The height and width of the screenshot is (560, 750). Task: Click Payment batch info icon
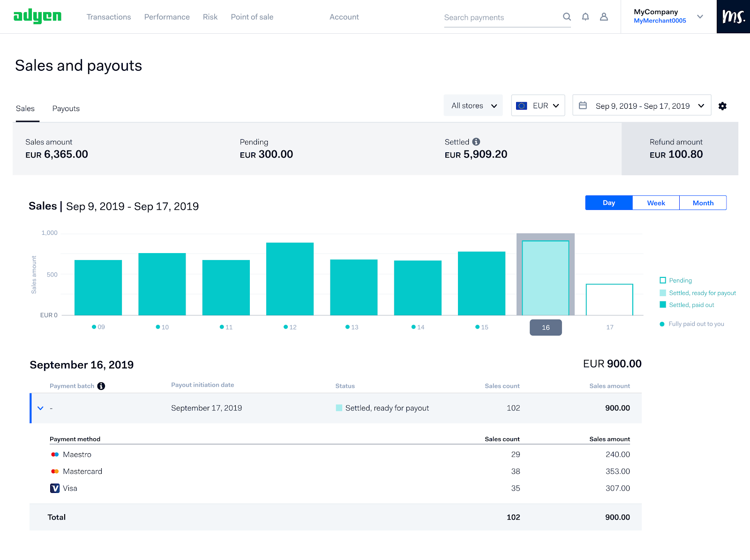point(101,386)
